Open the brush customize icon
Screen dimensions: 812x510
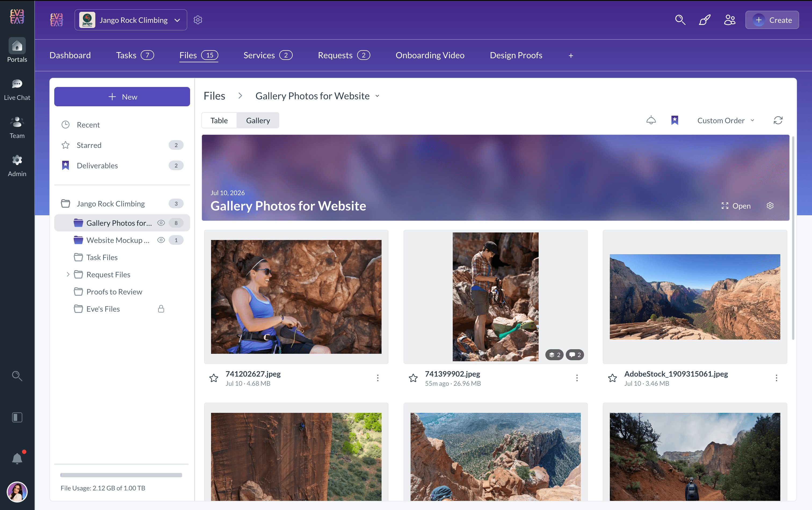pyautogui.click(x=705, y=20)
